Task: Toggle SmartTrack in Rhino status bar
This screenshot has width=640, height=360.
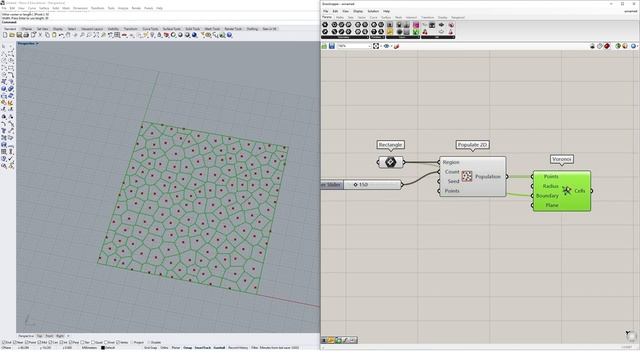Action: (x=202, y=348)
